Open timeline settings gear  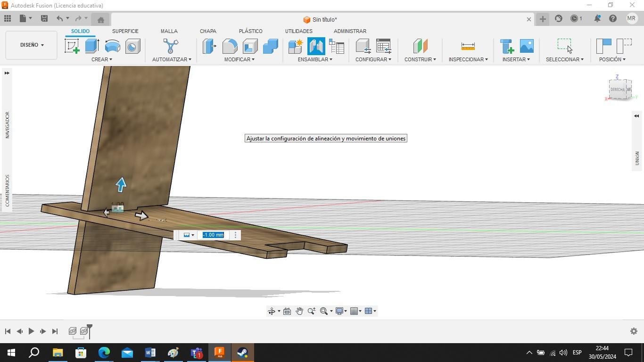tap(634, 331)
